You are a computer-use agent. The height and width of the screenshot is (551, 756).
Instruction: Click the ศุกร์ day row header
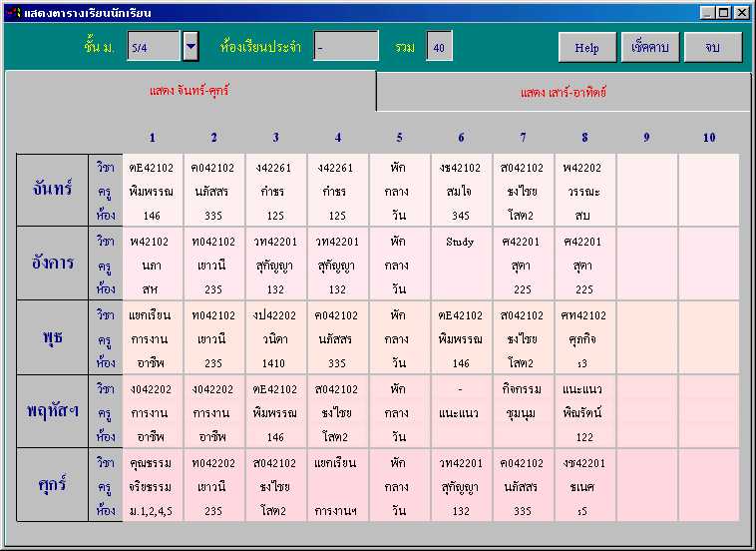[x=53, y=485]
